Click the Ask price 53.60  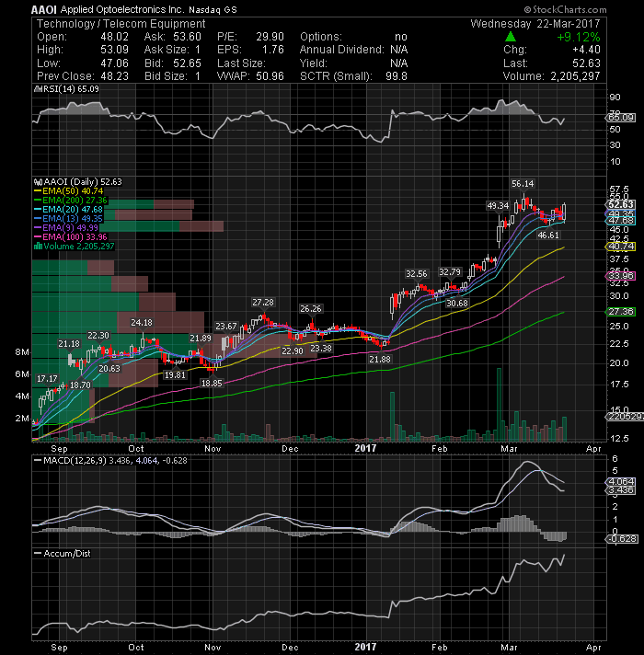click(187, 37)
